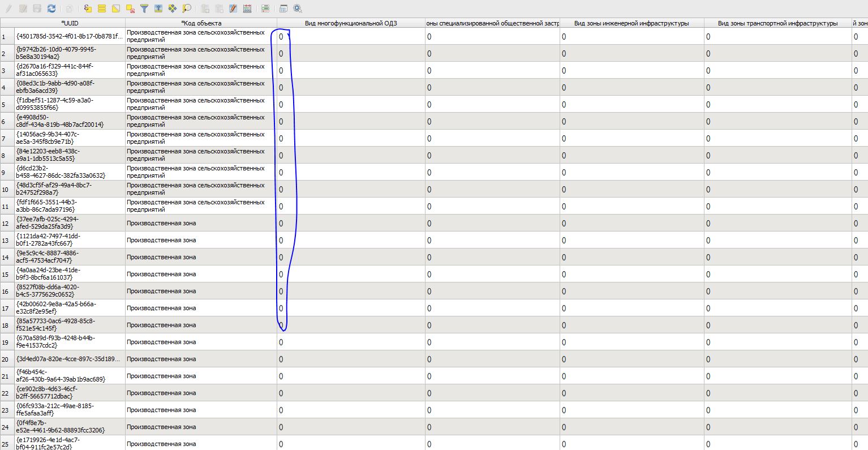Click the Вид зоны инженерной инфраструктуры header
Viewport: 868px width, 450px height.
(631, 23)
